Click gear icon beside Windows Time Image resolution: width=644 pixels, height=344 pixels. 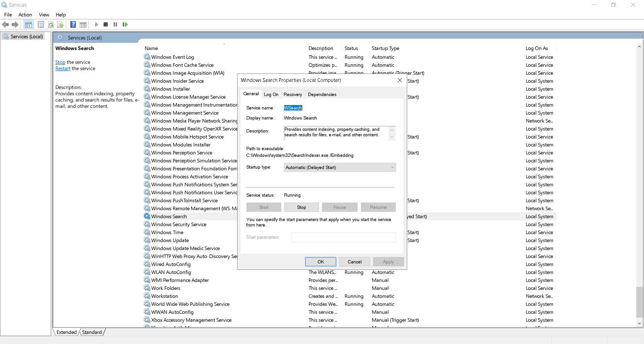(147, 232)
